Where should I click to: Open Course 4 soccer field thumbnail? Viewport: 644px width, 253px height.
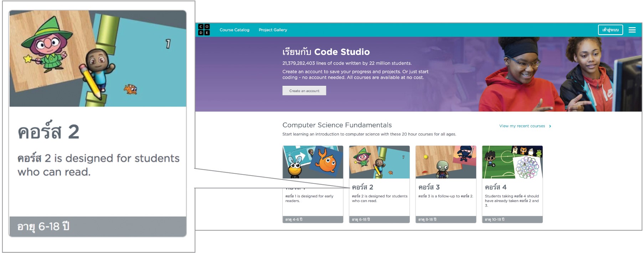[x=512, y=162]
